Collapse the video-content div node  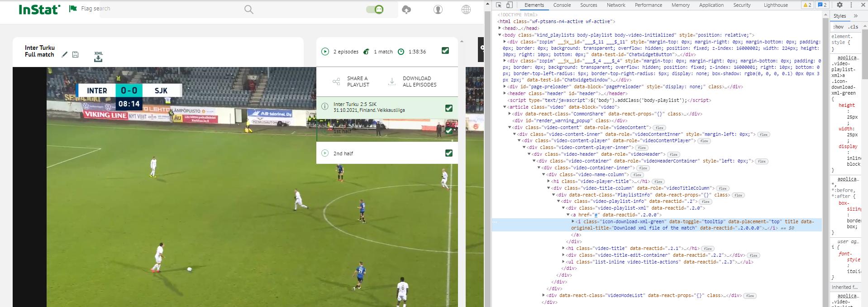[x=510, y=127]
